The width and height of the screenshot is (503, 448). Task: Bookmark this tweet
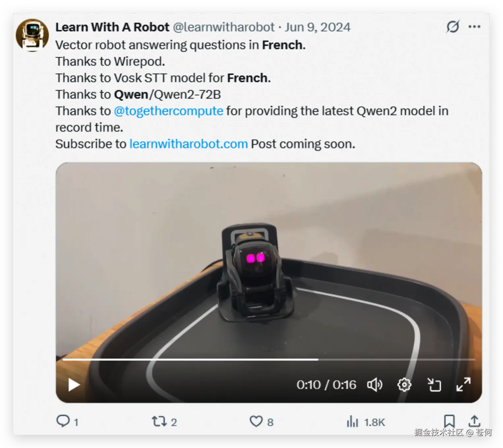(449, 421)
